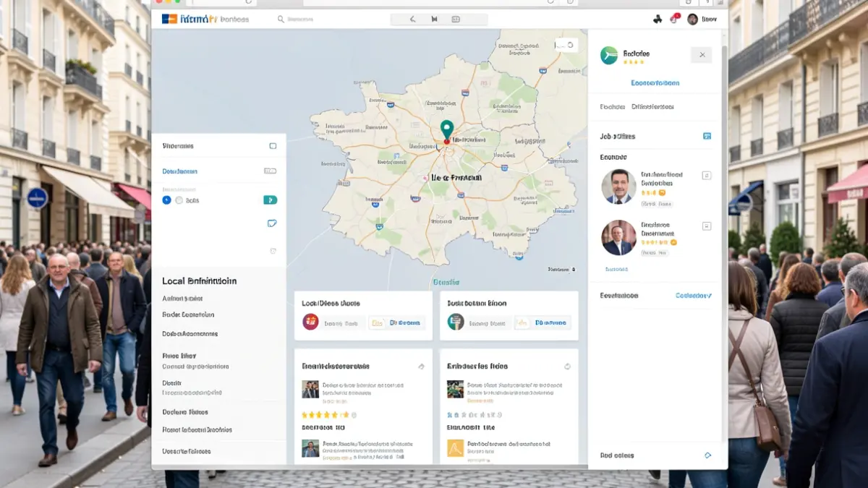Open second person's profile photo in right panel
Screen dimensions: 868x488
click(618, 238)
